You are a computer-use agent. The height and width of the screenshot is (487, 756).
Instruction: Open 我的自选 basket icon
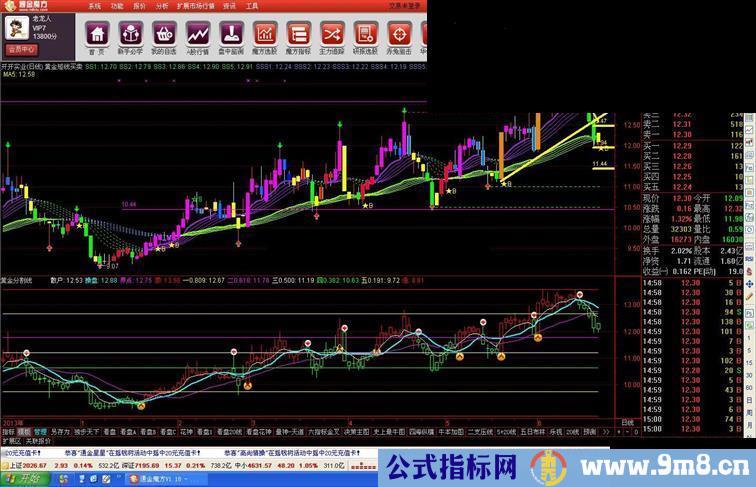pyautogui.click(x=163, y=37)
